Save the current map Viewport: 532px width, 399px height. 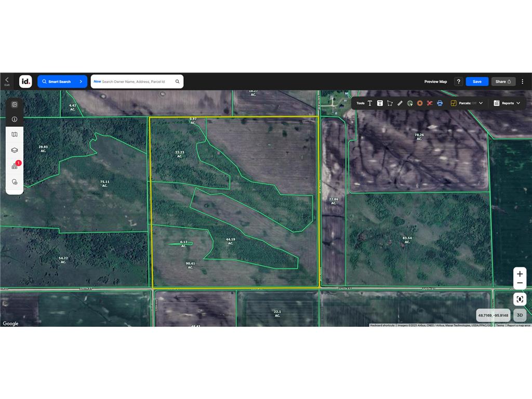click(476, 82)
